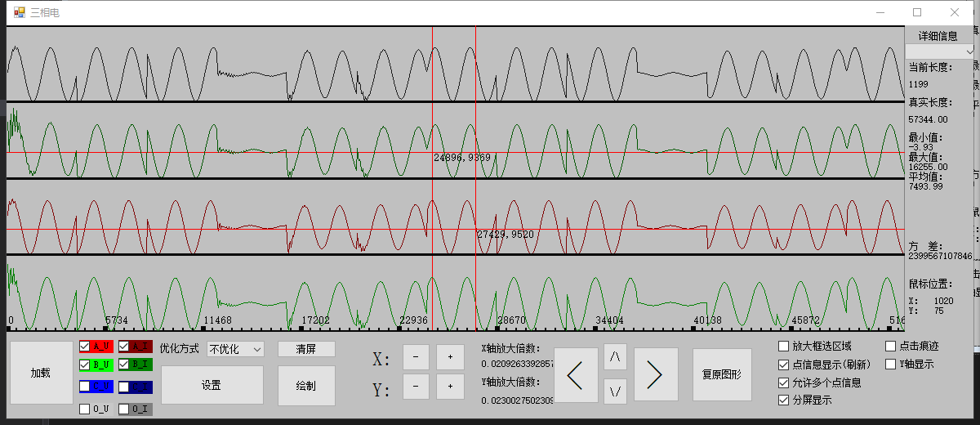Viewport: 980px width, 425px height.
Task: Toggle the 分屏显示 split screen checkbox
Action: pyautogui.click(x=784, y=400)
